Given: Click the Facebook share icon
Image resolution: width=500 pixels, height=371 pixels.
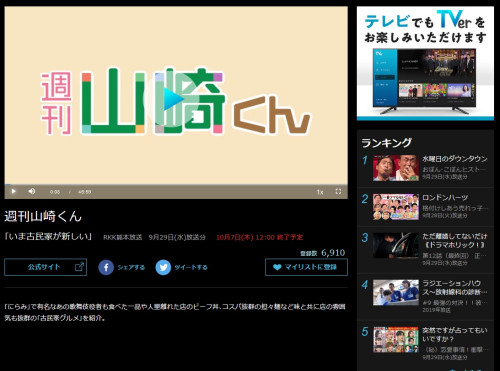Looking at the screenshot, I should pyautogui.click(x=106, y=267).
